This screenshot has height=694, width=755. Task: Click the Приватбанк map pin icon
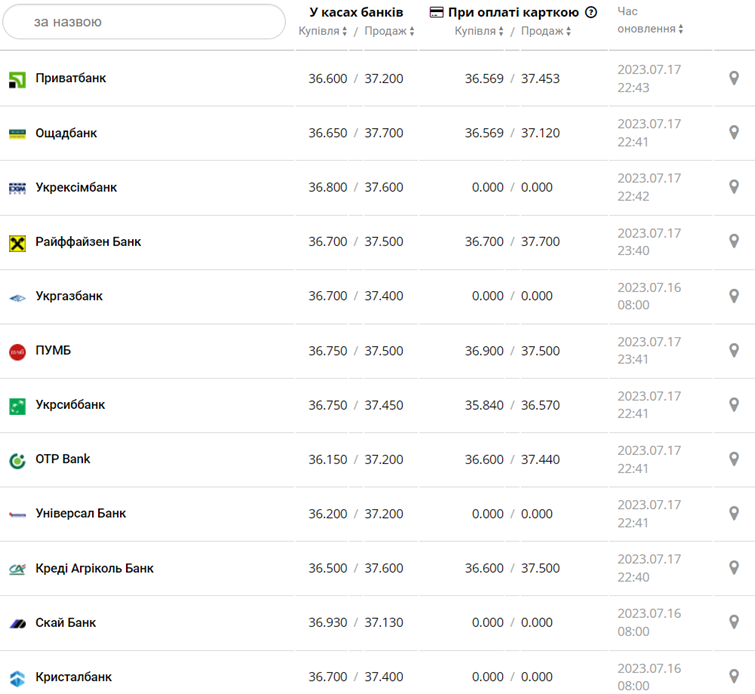pyautogui.click(x=733, y=78)
